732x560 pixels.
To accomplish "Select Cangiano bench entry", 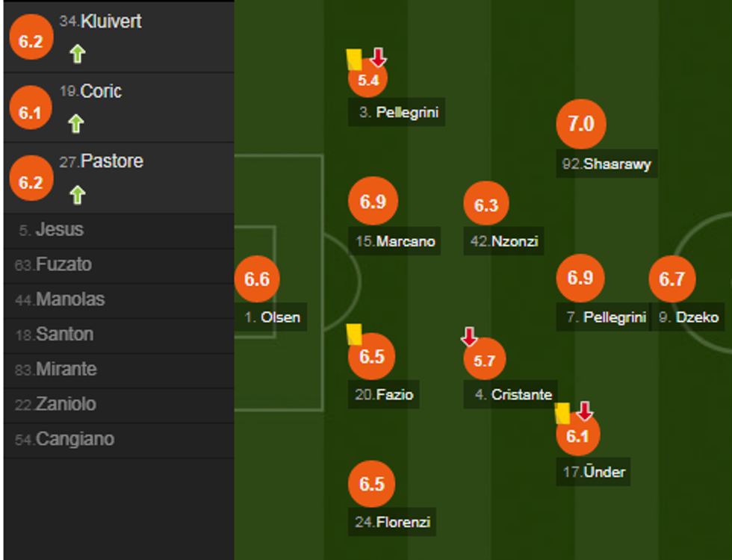I will (75, 439).
